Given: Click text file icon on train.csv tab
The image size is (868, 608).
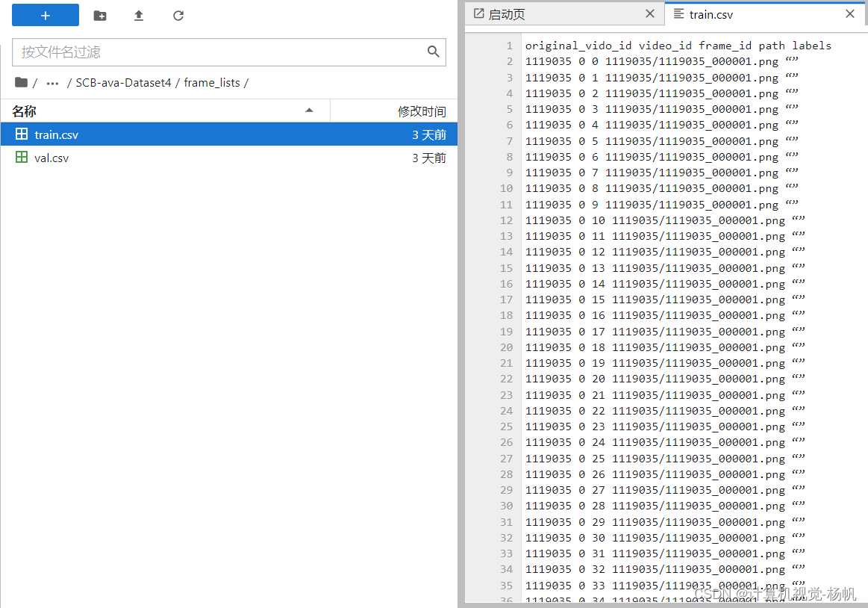Looking at the screenshot, I should click(678, 13).
